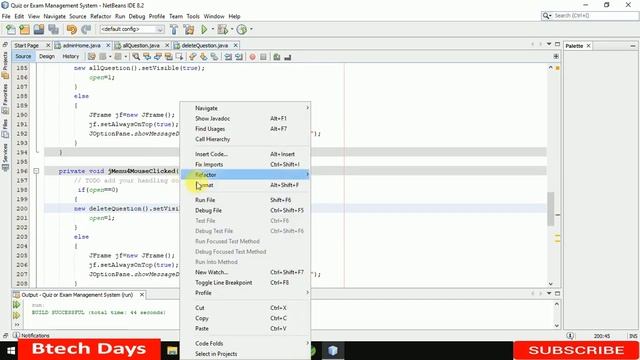
Task: Open the Source menu in menu bar
Action: (x=78, y=16)
